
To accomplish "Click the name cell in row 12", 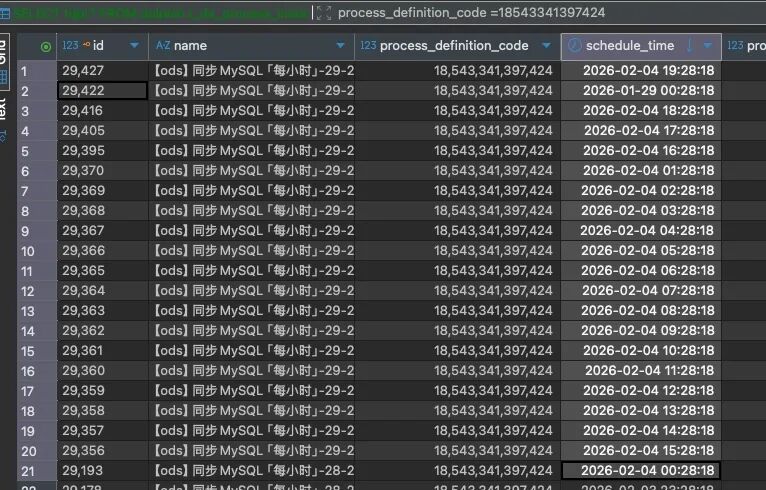I will point(251,291).
